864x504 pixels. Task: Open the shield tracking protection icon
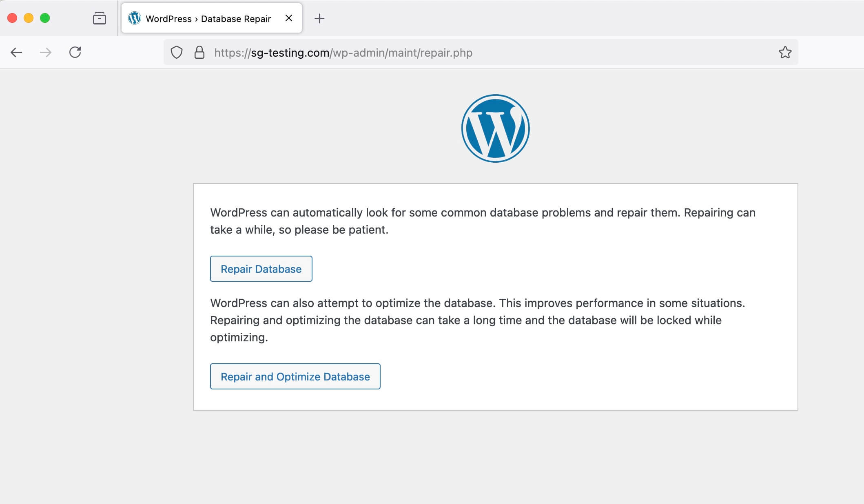coord(176,52)
